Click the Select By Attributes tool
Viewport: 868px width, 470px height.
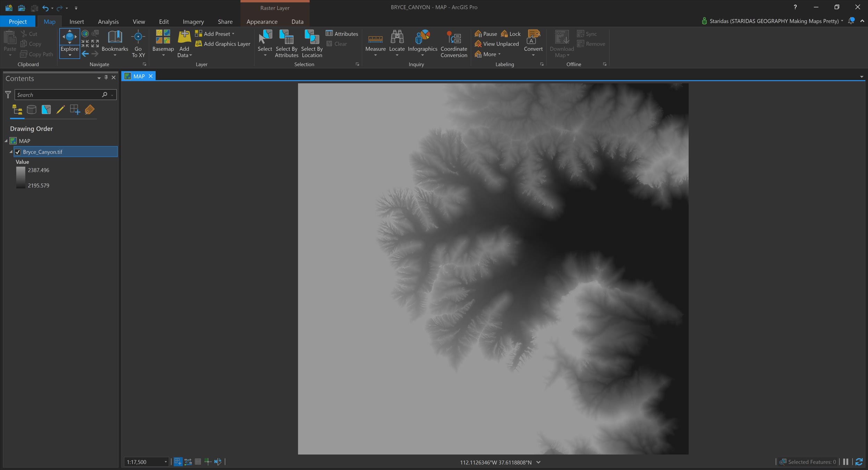click(x=286, y=43)
